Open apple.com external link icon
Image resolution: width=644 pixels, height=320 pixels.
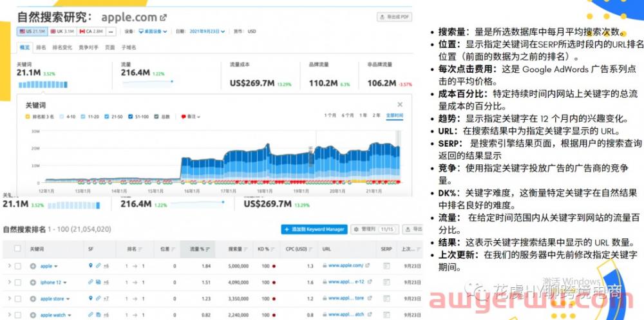click(x=164, y=17)
